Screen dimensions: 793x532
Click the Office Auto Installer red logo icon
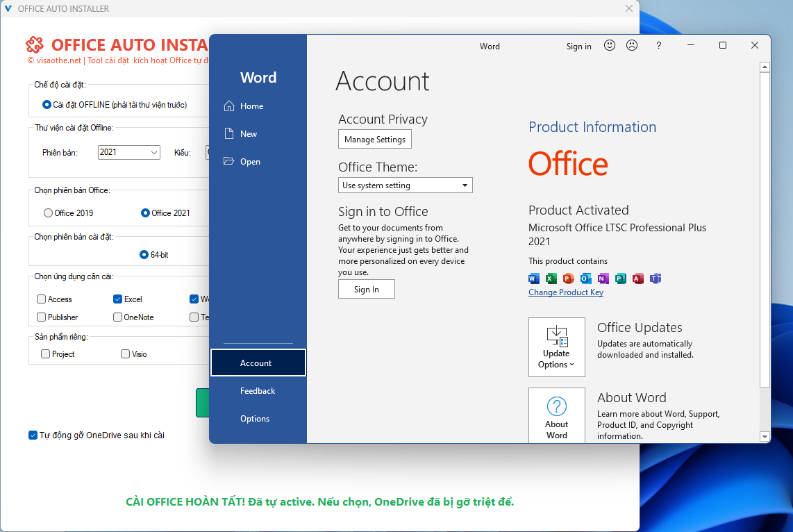(35, 45)
